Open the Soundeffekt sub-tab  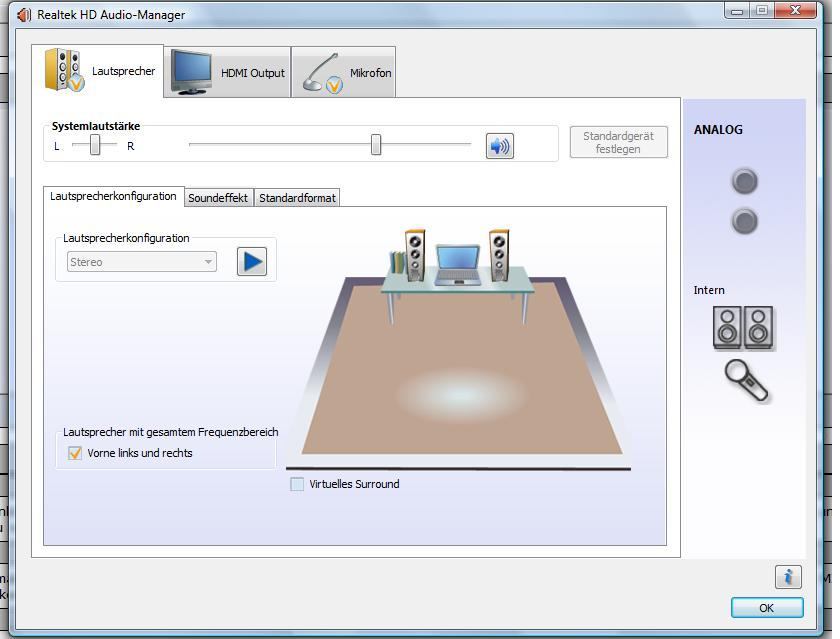pos(218,198)
